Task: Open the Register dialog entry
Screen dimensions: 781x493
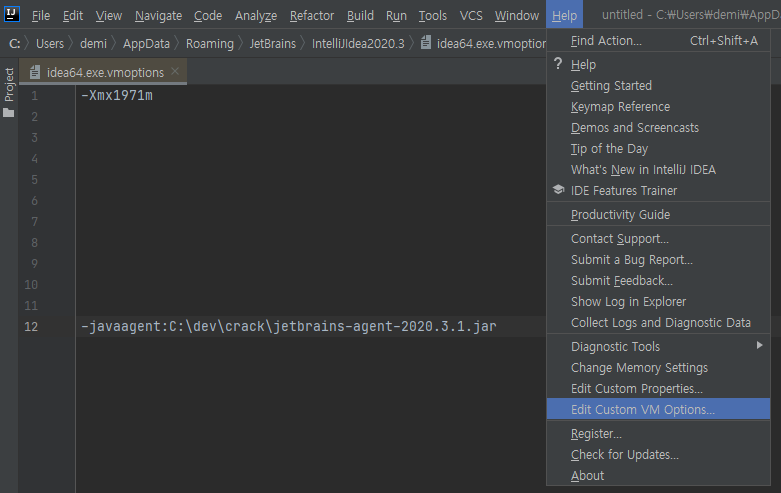Action: pos(658,433)
